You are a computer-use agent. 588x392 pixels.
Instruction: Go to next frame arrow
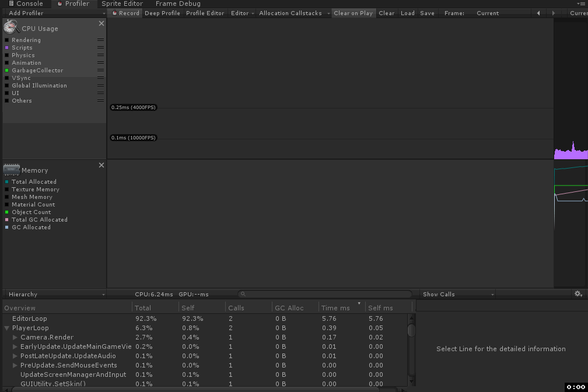pyautogui.click(x=553, y=13)
